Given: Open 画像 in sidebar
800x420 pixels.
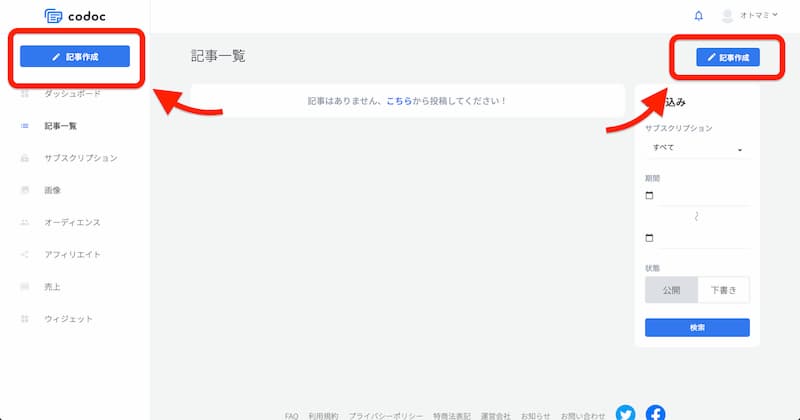Looking at the screenshot, I should click(x=52, y=190).
